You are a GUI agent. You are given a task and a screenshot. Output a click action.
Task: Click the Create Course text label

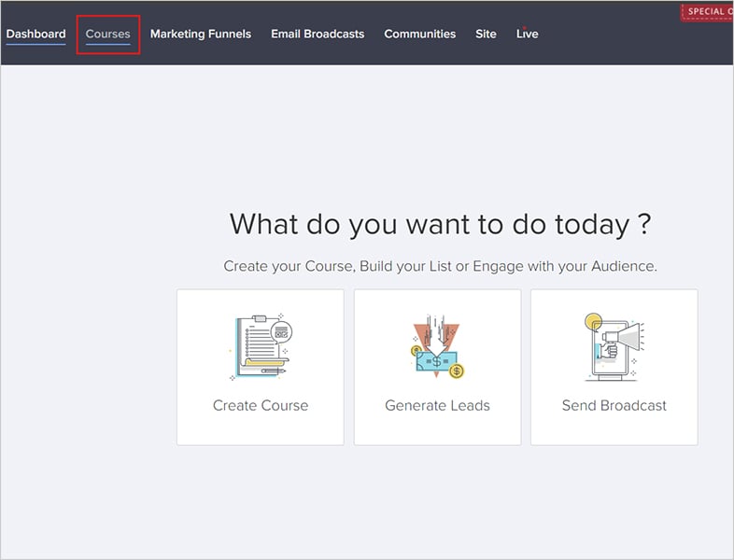pos(261,406)
